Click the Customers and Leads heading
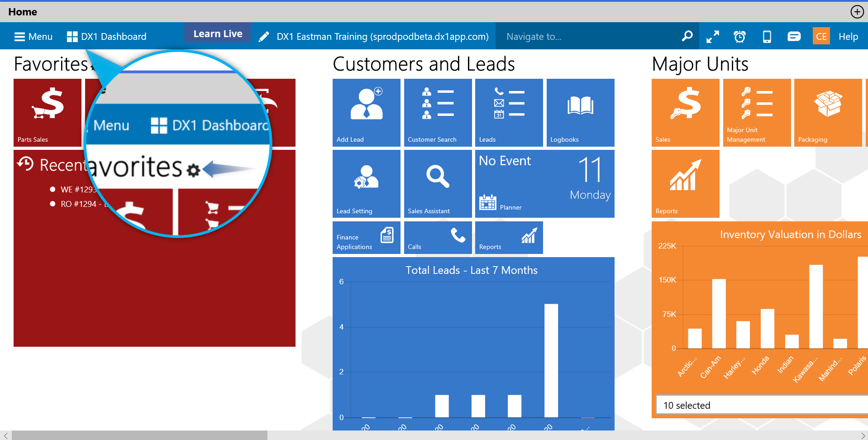Viewport: 868px width, 440px height. [x=424, y=64]
